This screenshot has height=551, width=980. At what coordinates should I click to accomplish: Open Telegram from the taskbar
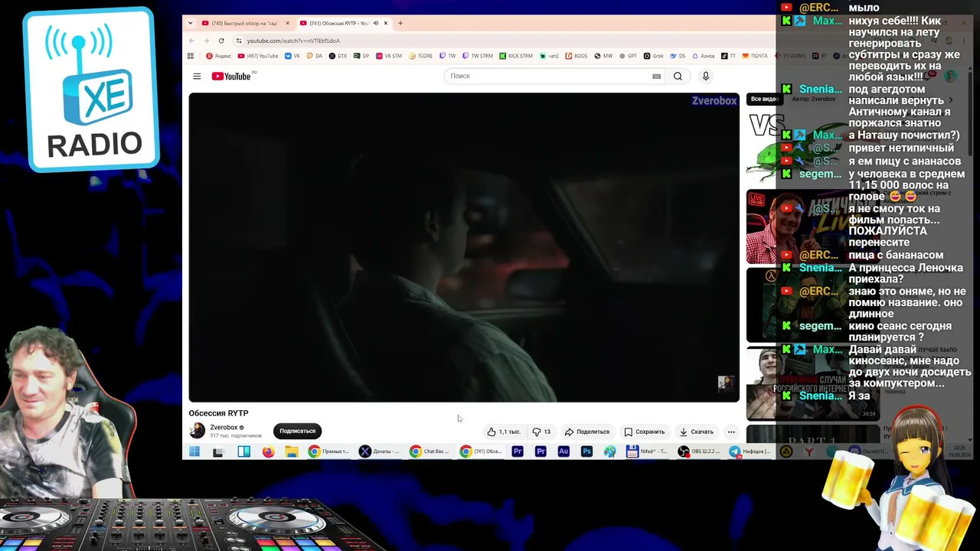click(x=750, y=452)
